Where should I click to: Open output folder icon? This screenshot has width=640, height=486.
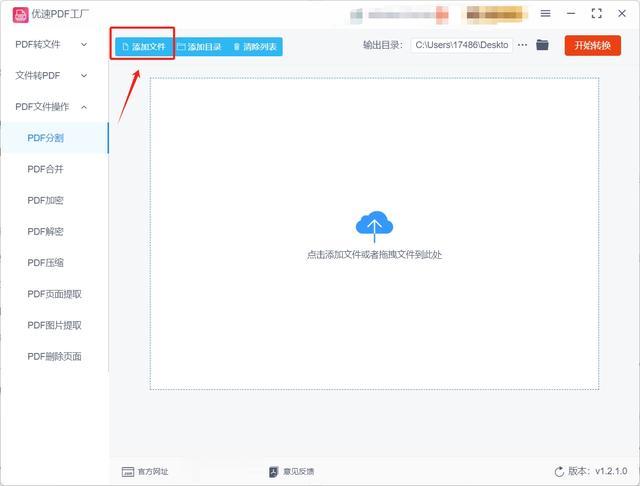(542, 44)
